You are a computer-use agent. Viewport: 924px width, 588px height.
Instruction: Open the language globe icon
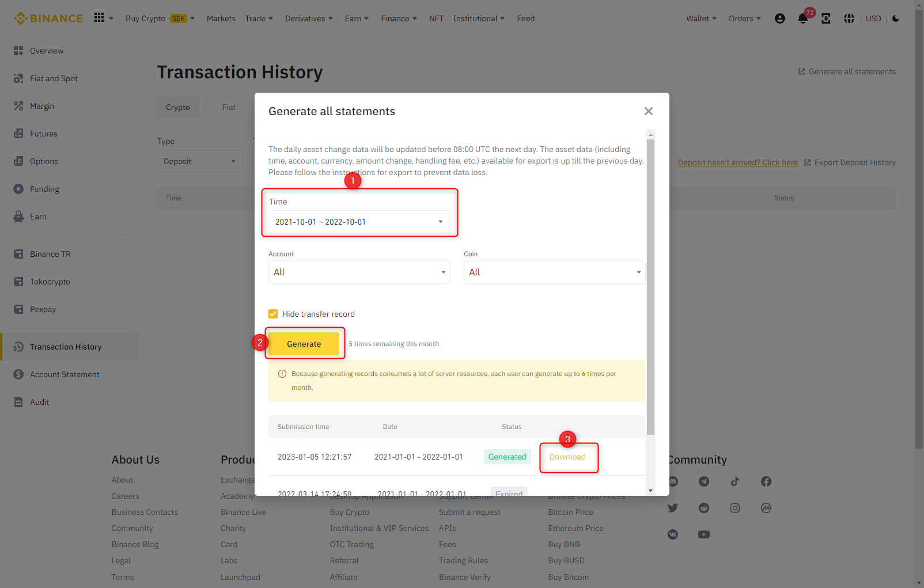pyautogui.click(x=849, y=18)
